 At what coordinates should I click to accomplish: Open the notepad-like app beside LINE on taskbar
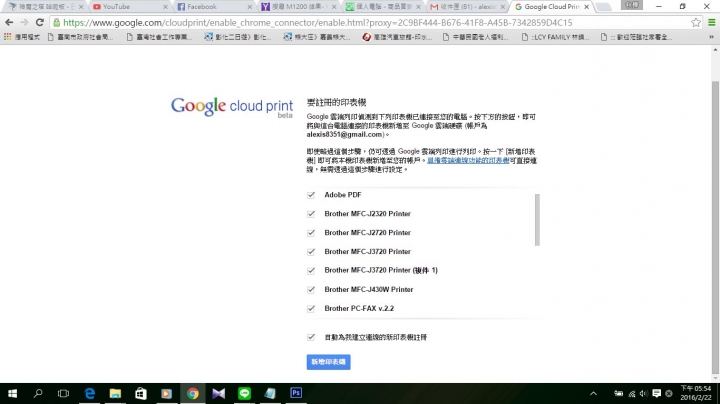[x=270, y=393]
